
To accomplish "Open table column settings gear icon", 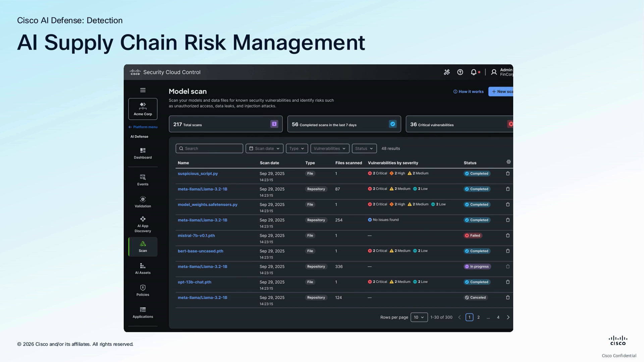I will (x=508, y=162).
